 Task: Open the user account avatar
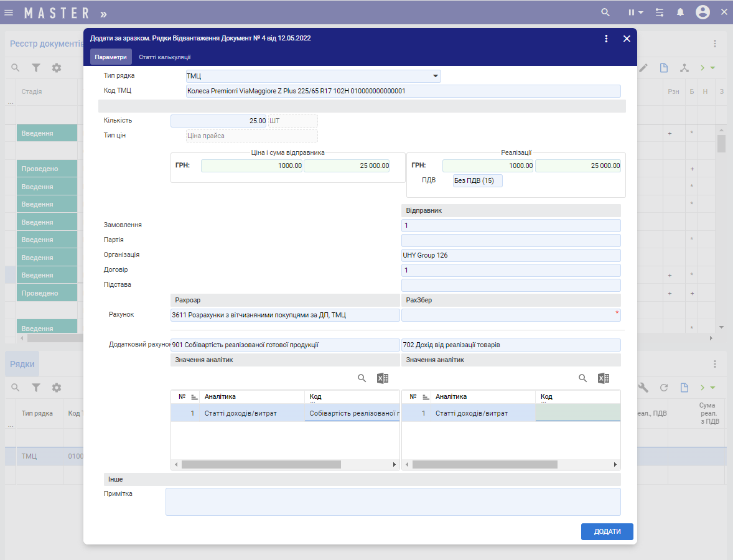tap(703, 12)
